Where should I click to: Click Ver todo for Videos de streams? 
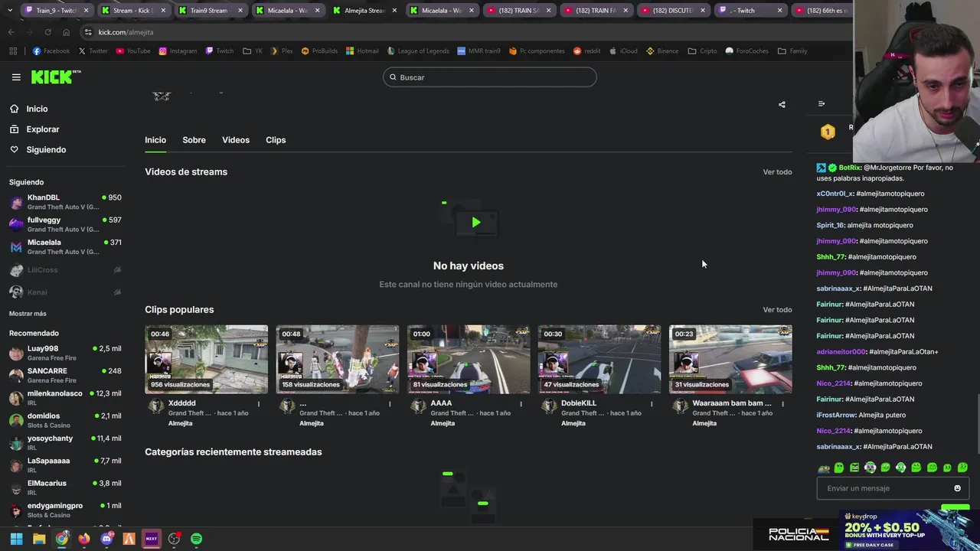777,172
